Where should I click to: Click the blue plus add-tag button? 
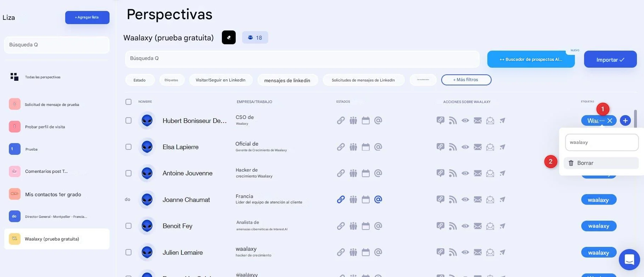click(x=625, y=120)
